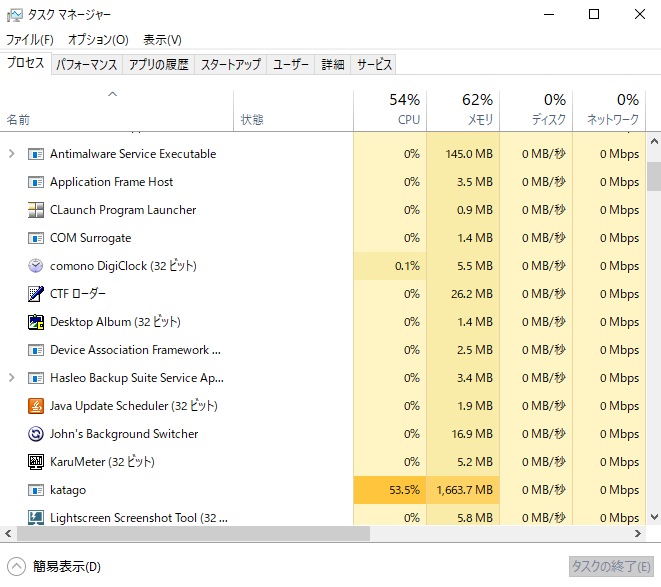Select the CTF ローダー process name
The width and height of the screenshot is (661, 587).
coord(78,294)
